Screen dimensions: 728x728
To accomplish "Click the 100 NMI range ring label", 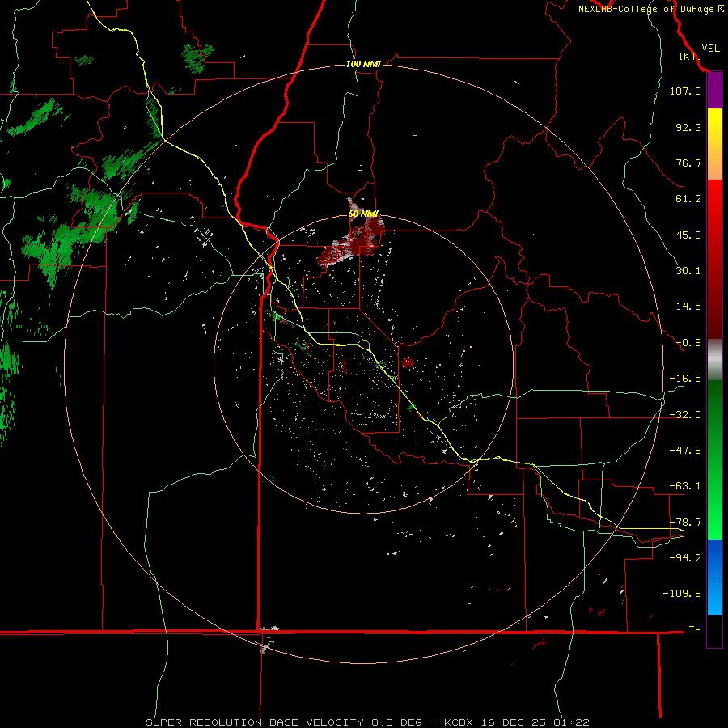I will point(363,64).
